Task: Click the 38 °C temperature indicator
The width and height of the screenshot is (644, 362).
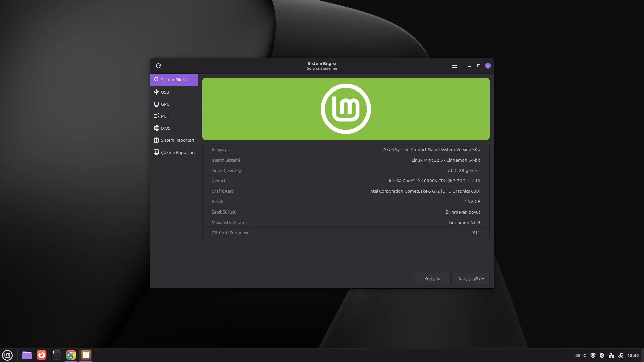Action: pos(581,355)
